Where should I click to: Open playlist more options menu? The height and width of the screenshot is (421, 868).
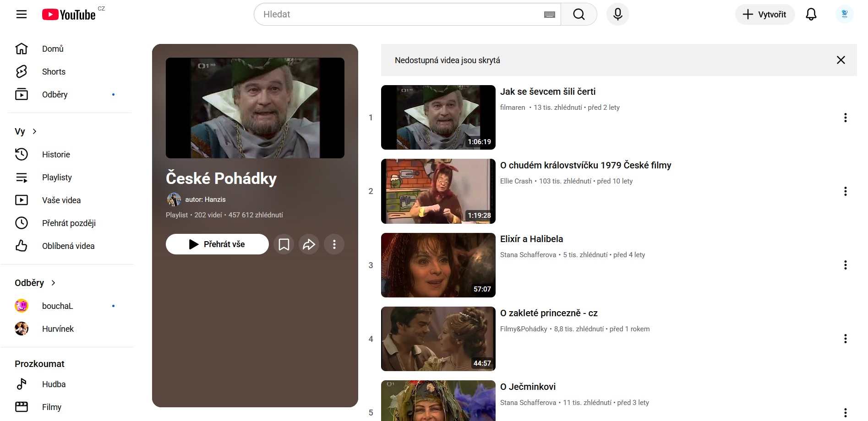tap(334, 244)
